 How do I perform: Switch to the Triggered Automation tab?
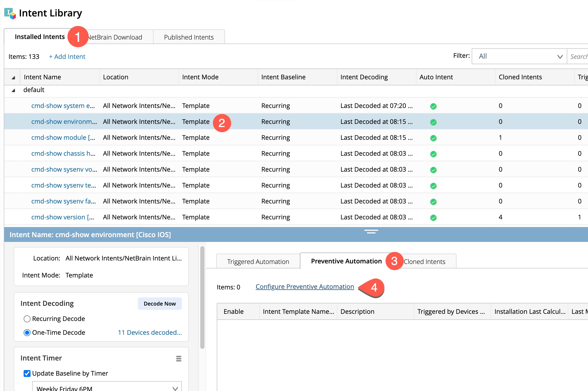click(x=258, y=262)
